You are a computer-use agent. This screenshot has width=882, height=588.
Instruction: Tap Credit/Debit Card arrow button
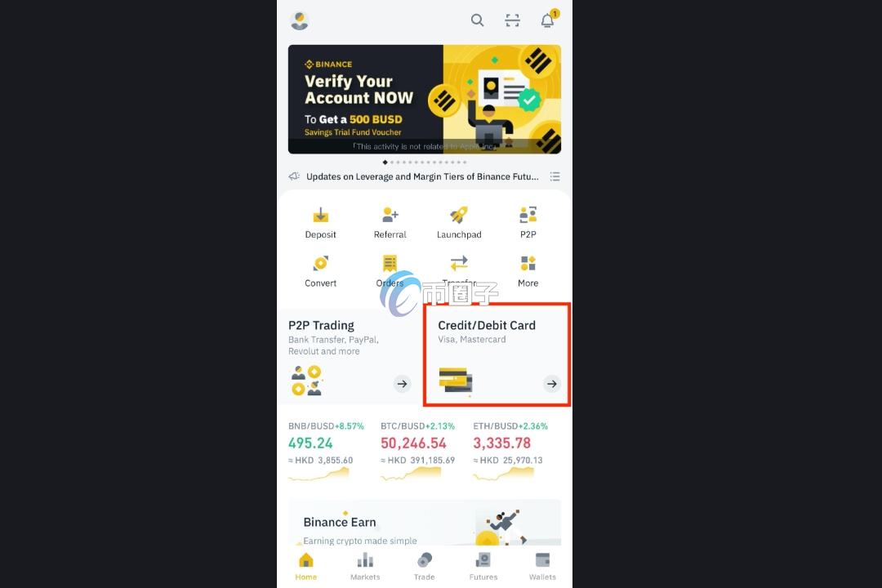pos(552,384)
